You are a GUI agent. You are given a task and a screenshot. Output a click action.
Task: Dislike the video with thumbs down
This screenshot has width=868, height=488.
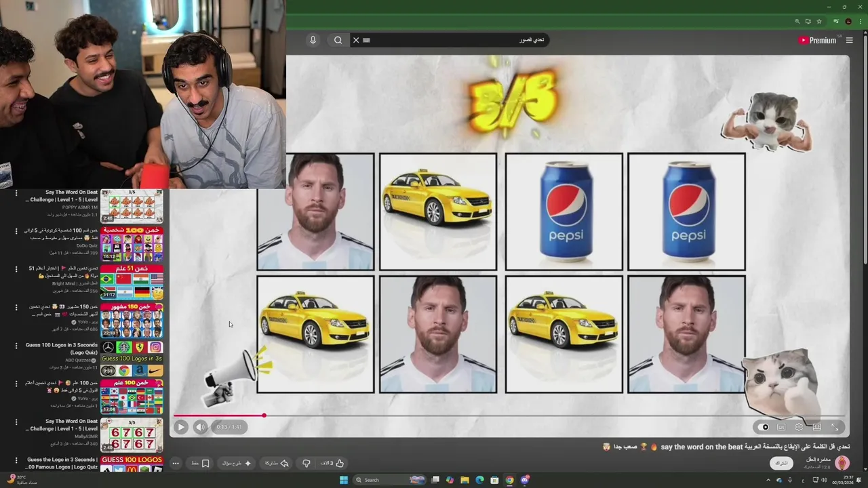tap(306, 464)
